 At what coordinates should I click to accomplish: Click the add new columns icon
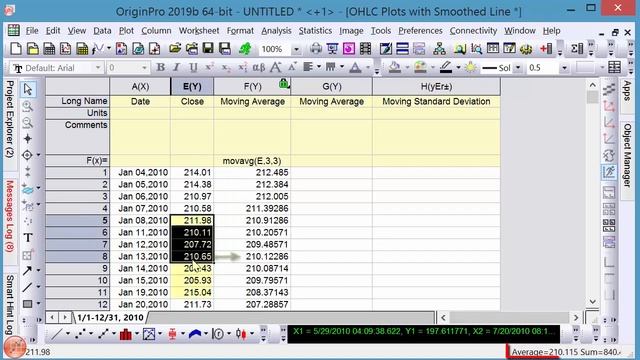click(546, 49)
